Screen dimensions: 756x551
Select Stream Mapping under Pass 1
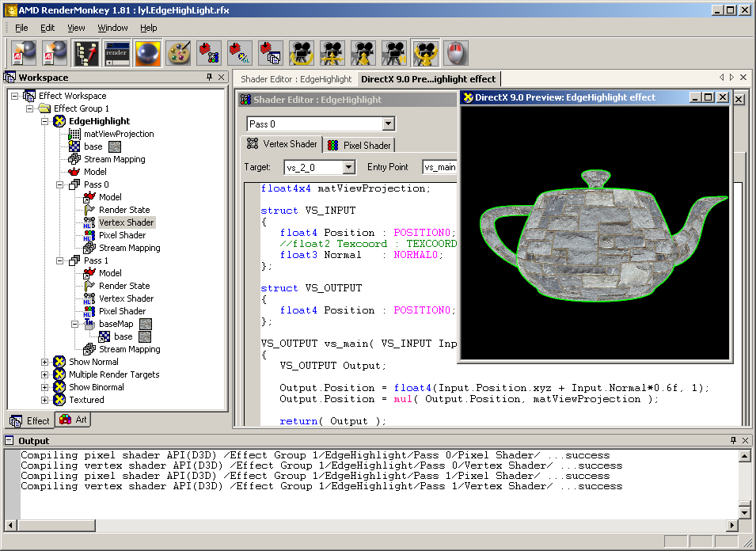tap(130, 349)
